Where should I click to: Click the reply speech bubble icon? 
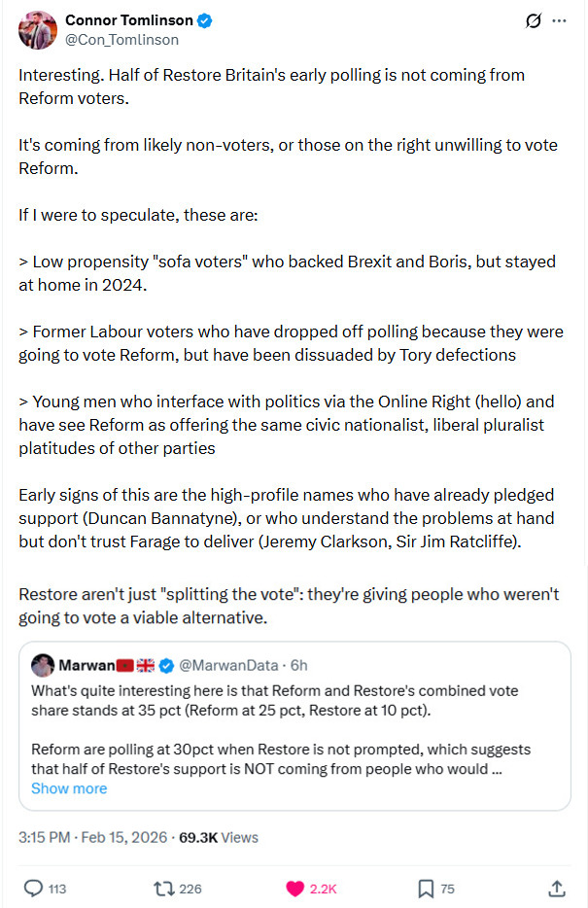point(32,888)
